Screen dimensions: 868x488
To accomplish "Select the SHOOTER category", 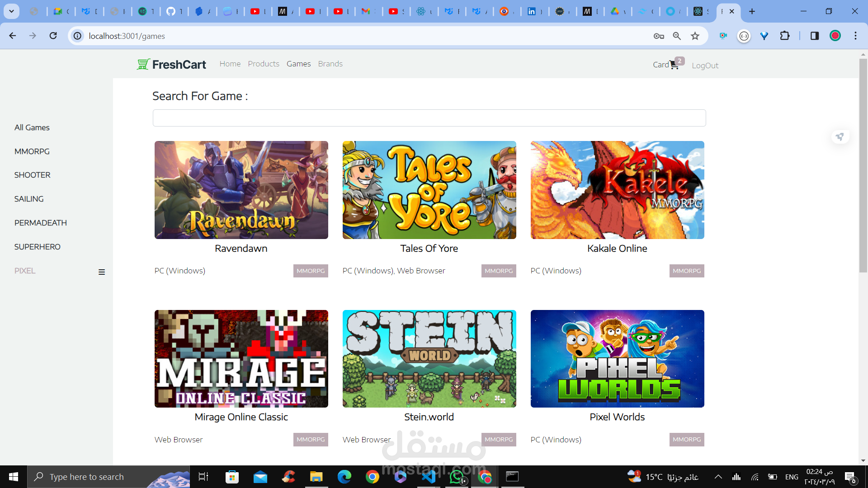I will pos(32,175).
